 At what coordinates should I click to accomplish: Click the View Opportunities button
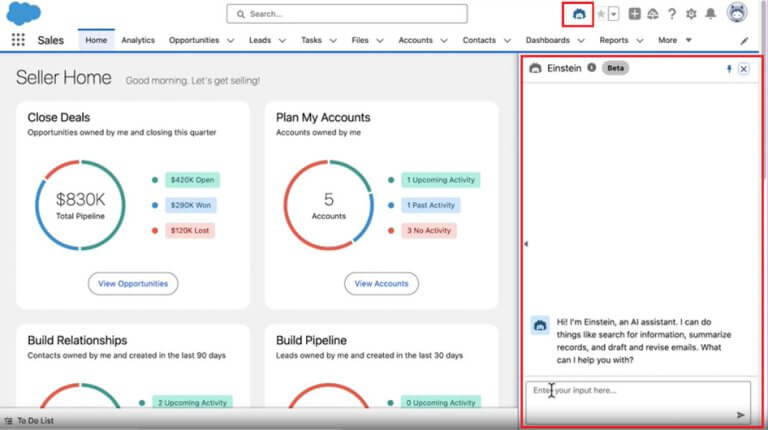(x=133, y=284)
